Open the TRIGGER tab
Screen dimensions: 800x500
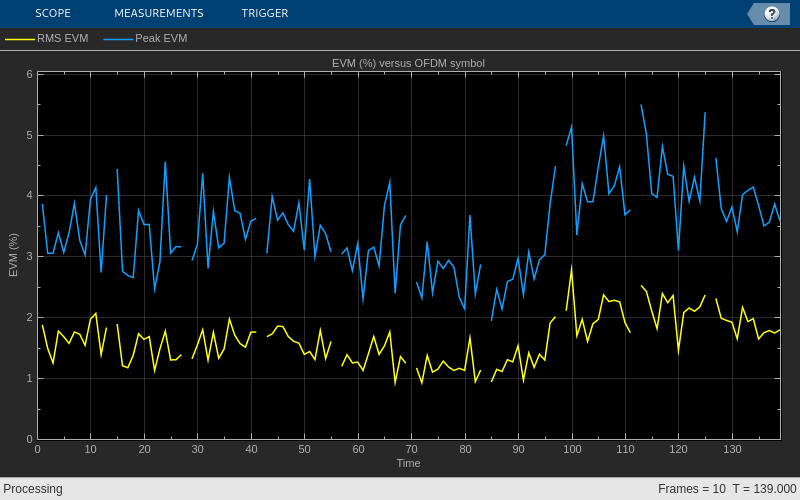pyautogui.click(x=265, y=13)
